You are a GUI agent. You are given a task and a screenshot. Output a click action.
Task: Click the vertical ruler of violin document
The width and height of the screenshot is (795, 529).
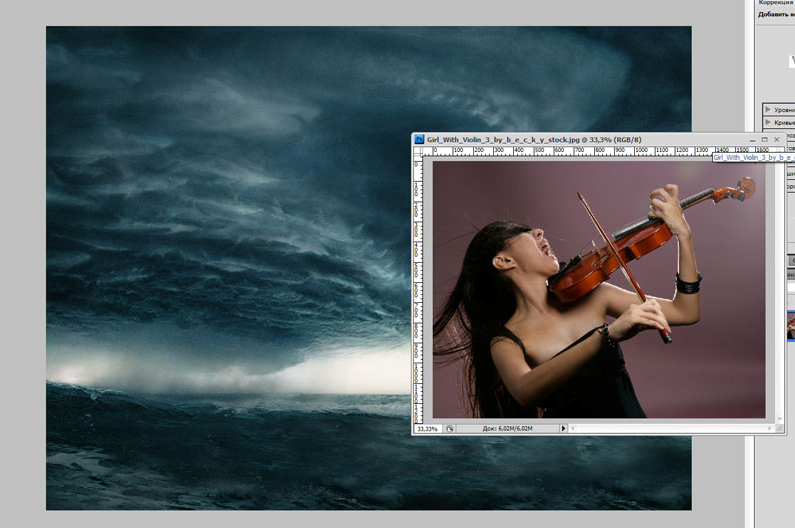[x=418, y=289]
